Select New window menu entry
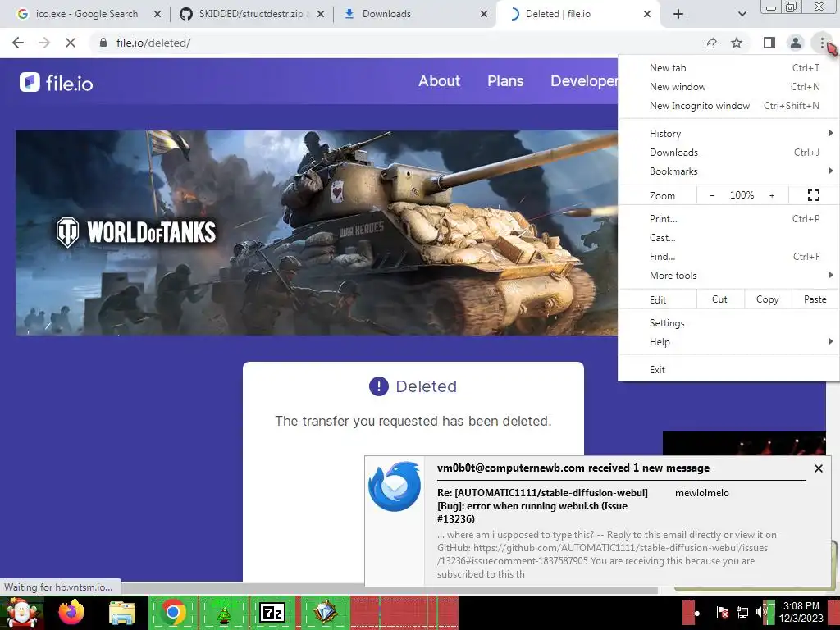The width and height of the screenshot is (840, 630). tap(728, 87)
